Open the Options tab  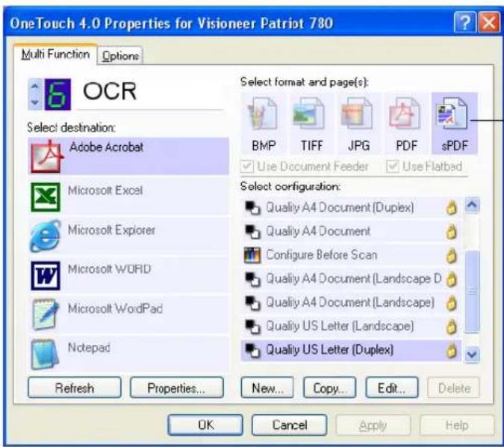(x=120, y=56)
